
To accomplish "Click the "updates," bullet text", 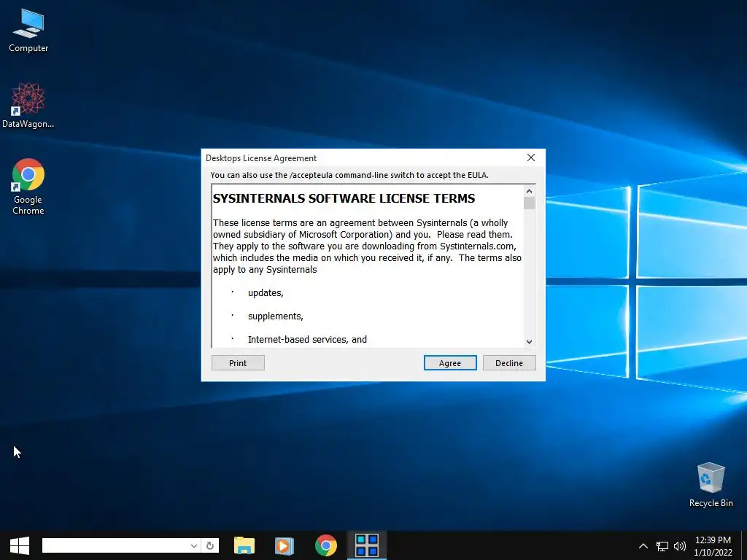I will click(266, 293).
